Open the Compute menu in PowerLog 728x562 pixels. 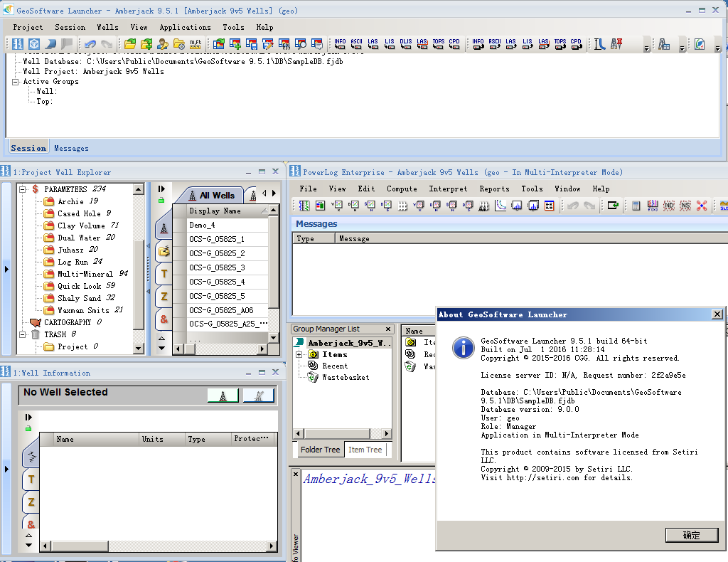(x=402, y=189)
